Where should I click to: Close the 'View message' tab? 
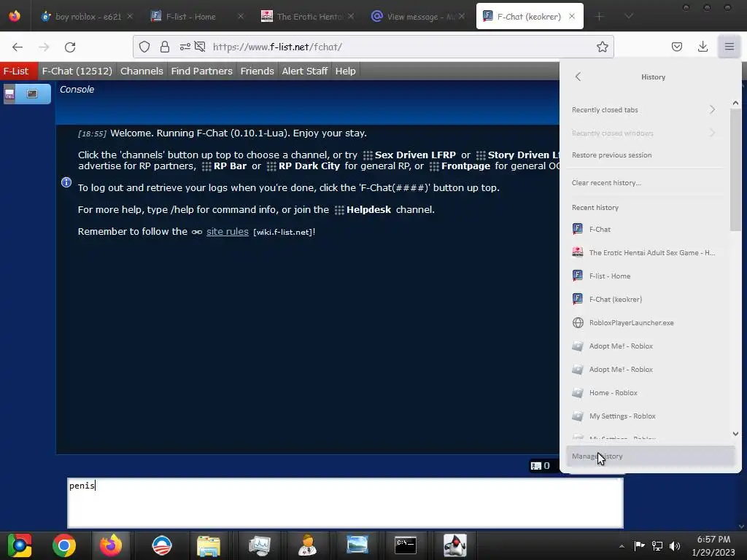tap(461, 17)
